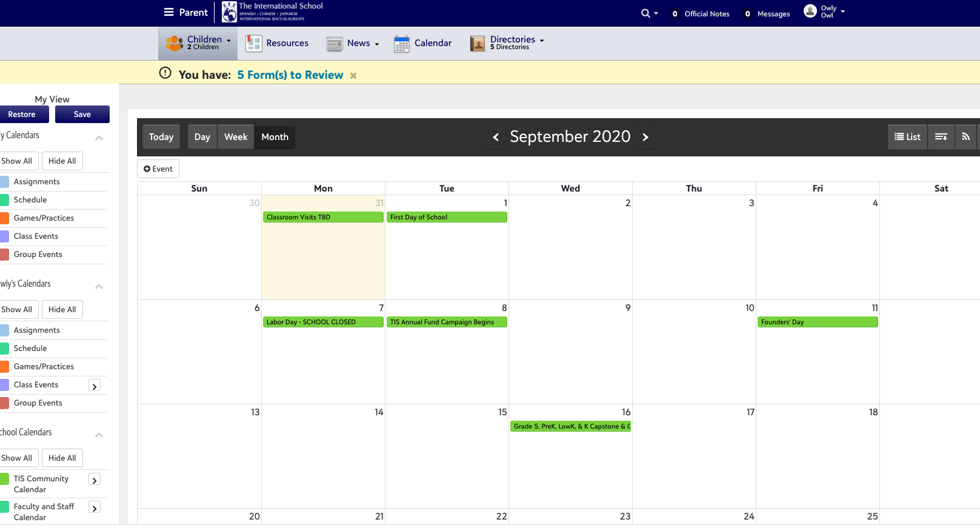The height and width of the screenshot is (528, 980).
Task: Expand the TIS Community Calendar chevron
Action: pyautogui.click(x=95, y=480)
